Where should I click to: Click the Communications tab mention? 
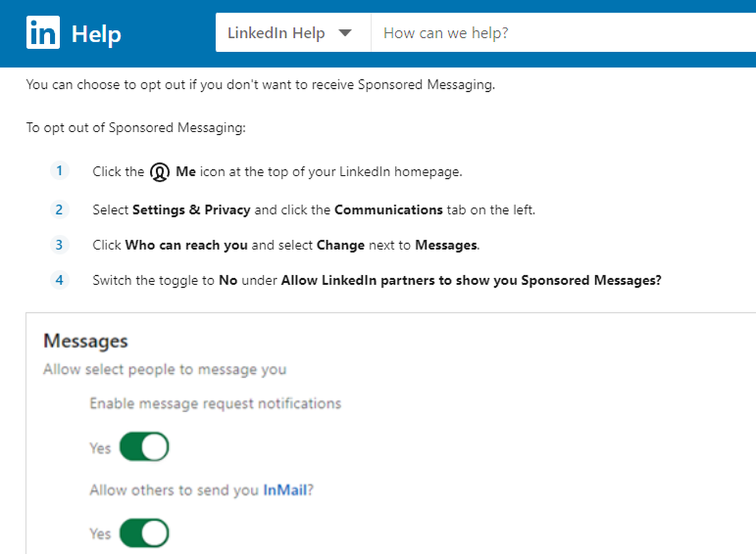[x=389, y=210]
